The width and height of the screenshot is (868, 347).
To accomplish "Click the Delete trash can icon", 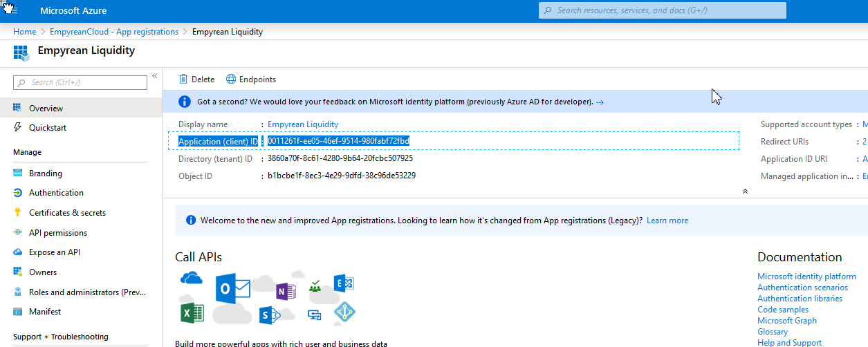I will (x=183, y=79).
